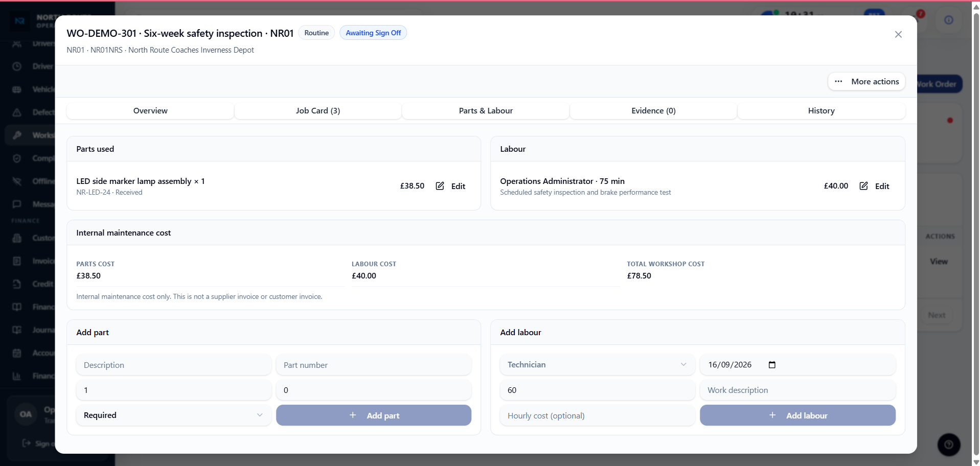Open the Technician dropdown
Viewport: 980px width, 466px height.
tap(598, 364)
